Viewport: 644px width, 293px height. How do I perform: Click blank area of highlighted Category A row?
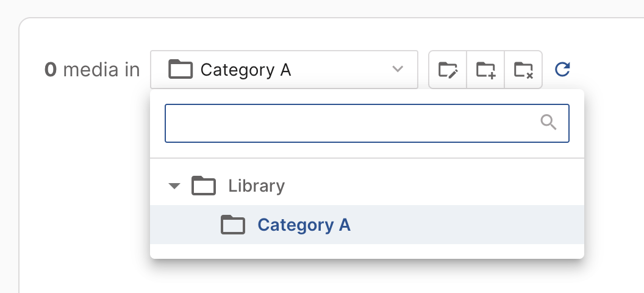click(x=464, y=225)
